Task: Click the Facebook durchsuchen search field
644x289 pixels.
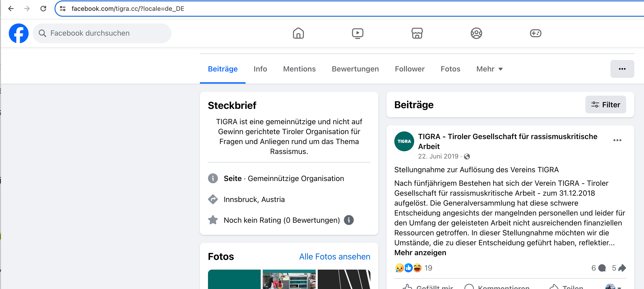Action: click(102, 33)
